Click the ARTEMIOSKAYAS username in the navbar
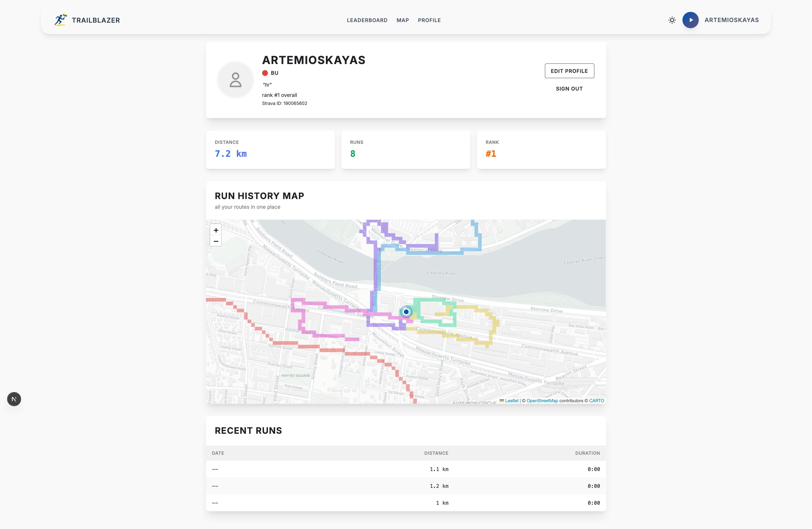 pos(731,20)
